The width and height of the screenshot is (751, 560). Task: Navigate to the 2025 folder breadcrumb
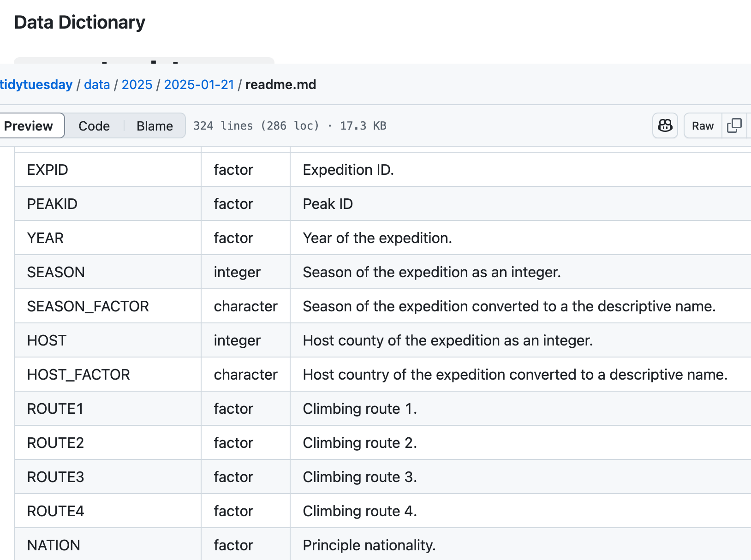click(137, 85)
